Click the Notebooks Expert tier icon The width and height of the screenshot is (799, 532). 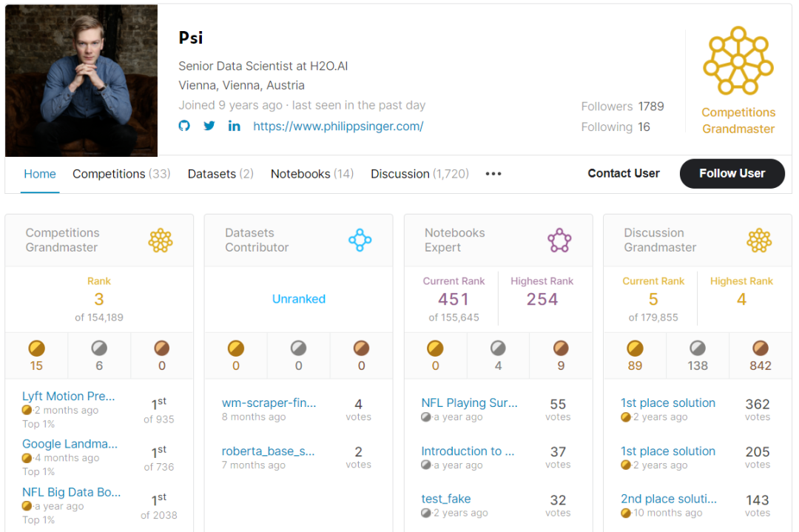click(559, 240)
